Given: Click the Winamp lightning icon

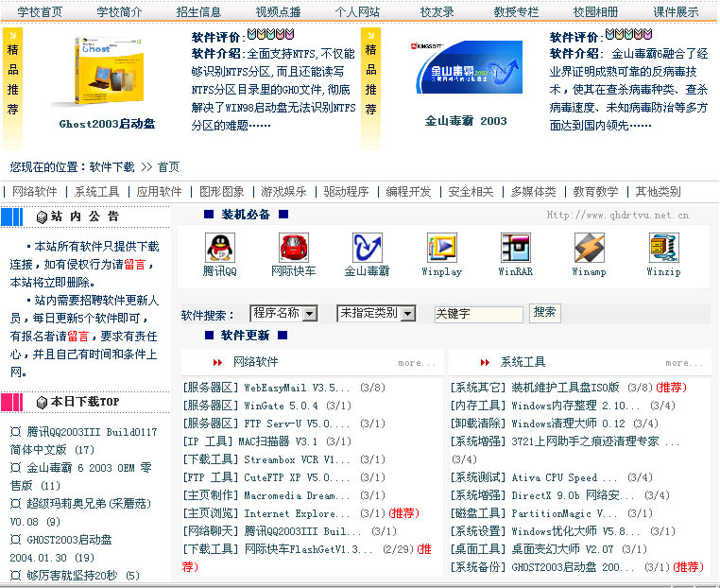Looking at the screenshot, I should 589,248.
